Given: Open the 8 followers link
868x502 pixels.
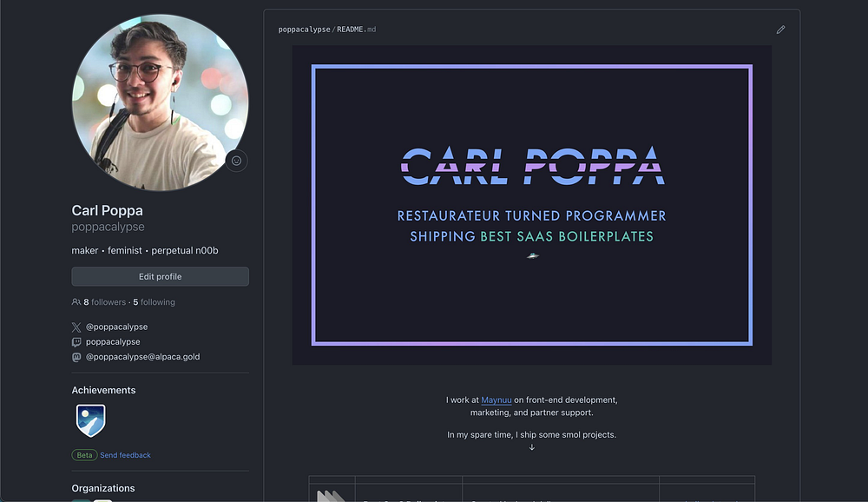Looking at the screenshot, I should click(105, 302).
